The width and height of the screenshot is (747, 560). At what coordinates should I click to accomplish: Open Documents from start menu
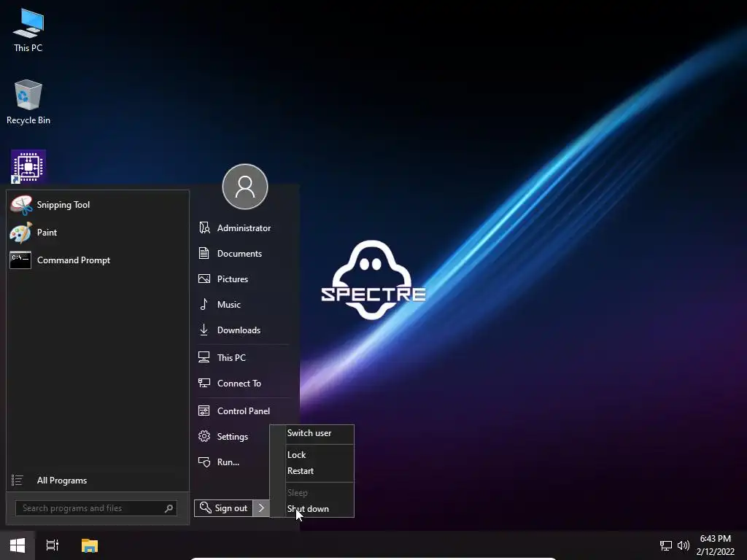click(243, 253)
